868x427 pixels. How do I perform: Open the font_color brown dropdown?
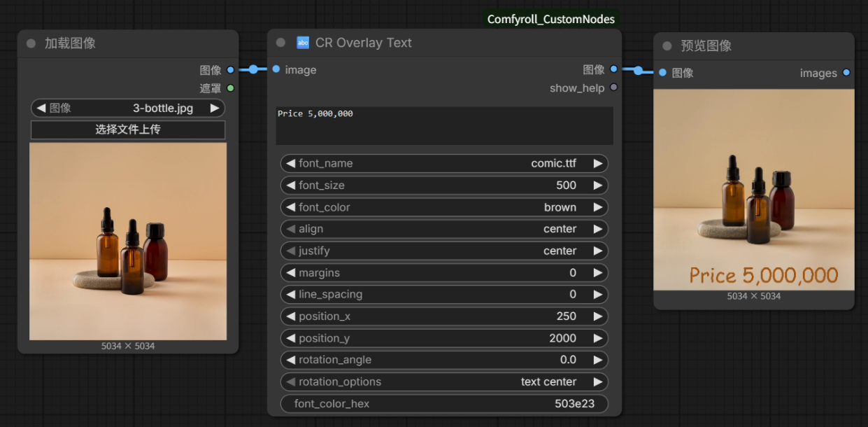pyautogui.click(x=444, y=207)
